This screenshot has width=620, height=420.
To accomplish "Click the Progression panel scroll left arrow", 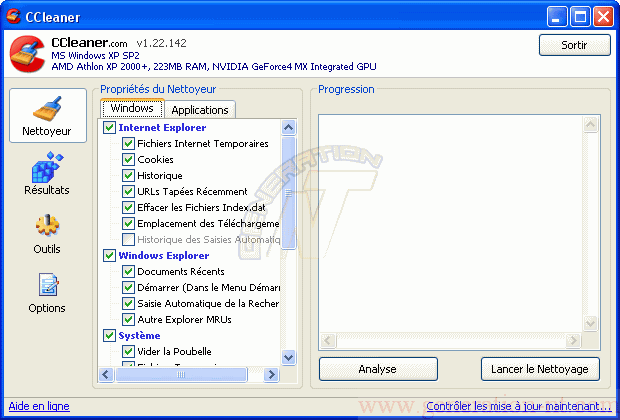I will (x=328, y=340).
